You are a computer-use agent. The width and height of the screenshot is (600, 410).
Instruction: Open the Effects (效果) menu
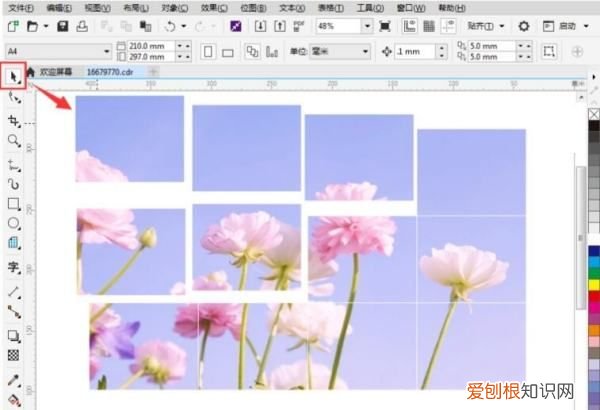(214, 8)
